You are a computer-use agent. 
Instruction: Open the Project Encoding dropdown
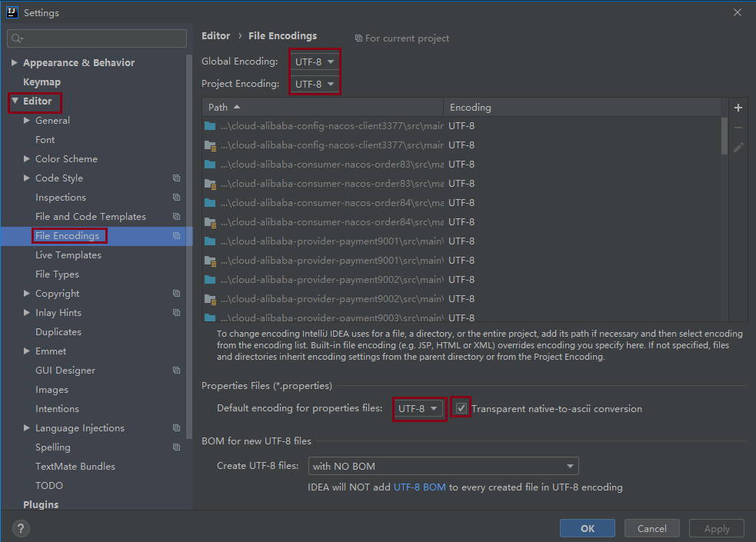(315, 84)
